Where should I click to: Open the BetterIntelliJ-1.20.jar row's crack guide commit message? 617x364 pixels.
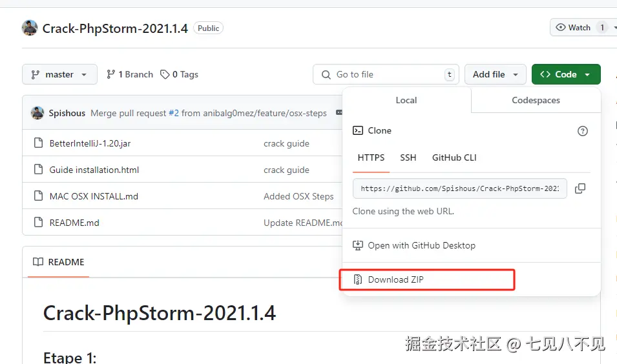[286, 143]
